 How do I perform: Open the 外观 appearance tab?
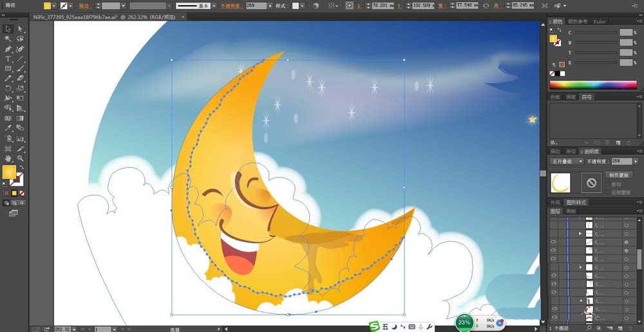555,202
